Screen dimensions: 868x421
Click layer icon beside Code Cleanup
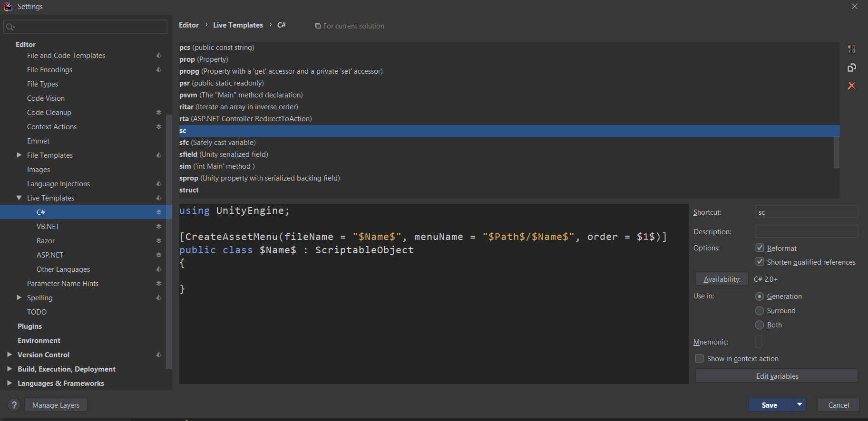coord(158,113)
